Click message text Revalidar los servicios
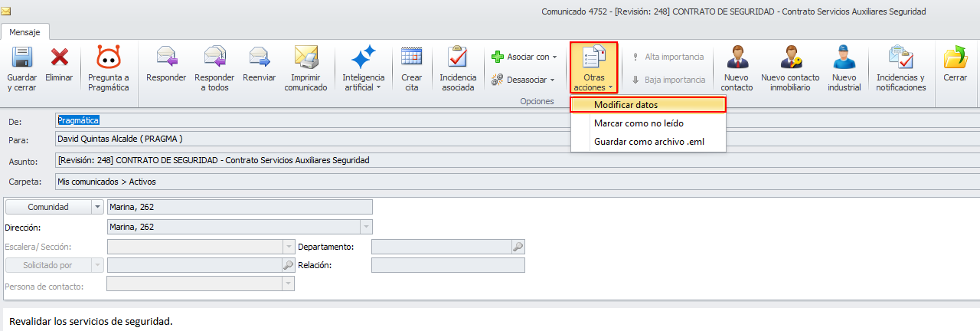Screen dimensions: 980x331 [90, 320]
